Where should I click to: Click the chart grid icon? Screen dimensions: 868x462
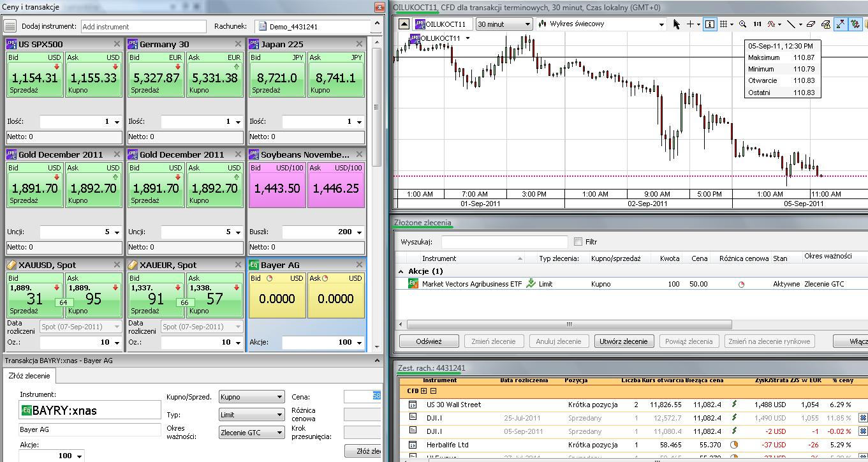click(724, 24)
